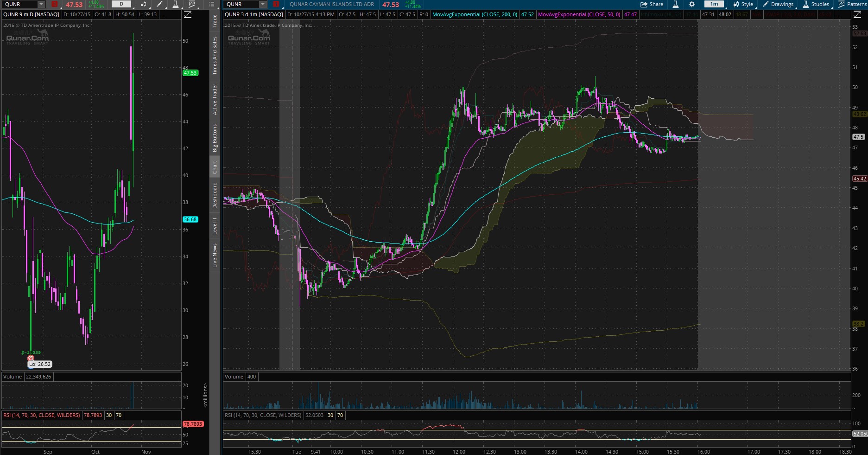
Task: Open the Times And Sales sidebar tab
Action: [215, 56]
